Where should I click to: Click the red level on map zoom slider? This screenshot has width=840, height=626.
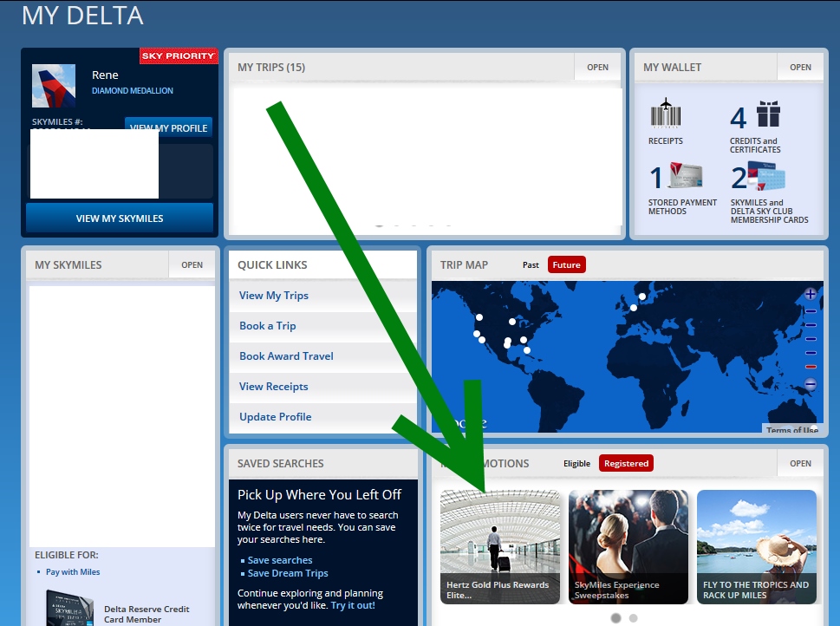[x=811, y=367]
